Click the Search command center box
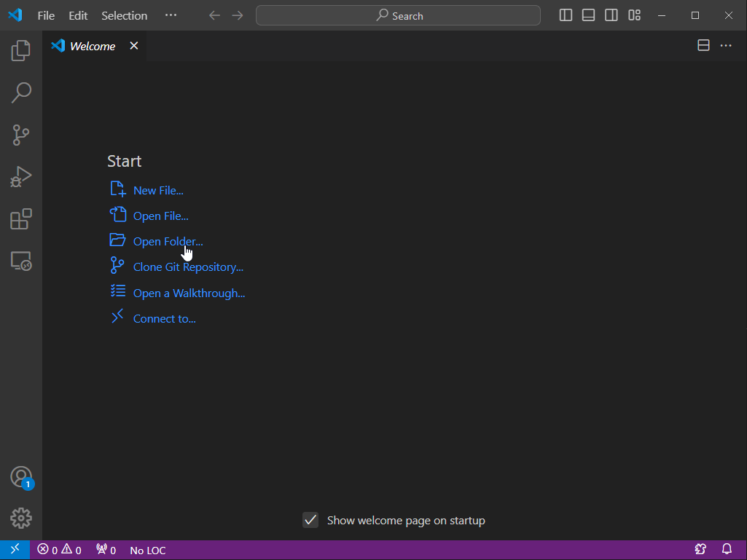Image resolution: width=747 pixels, height=560 pixels. (x=398, y=15)
